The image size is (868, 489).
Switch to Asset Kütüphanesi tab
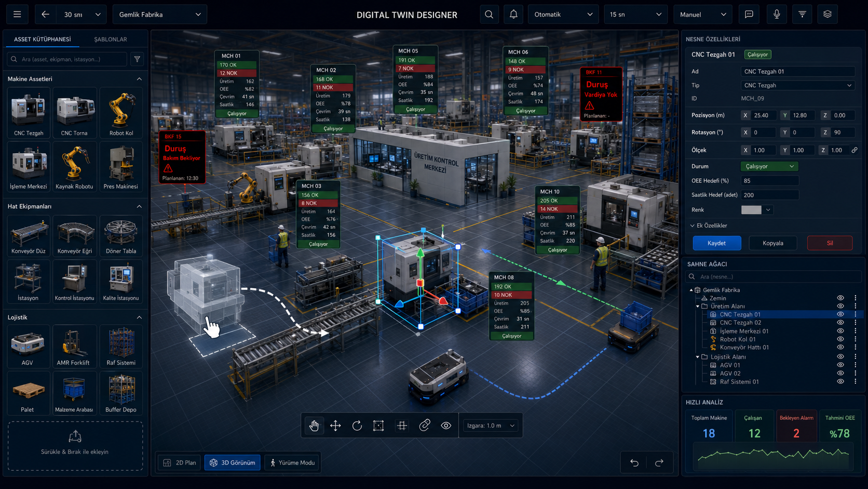point(43,39)
